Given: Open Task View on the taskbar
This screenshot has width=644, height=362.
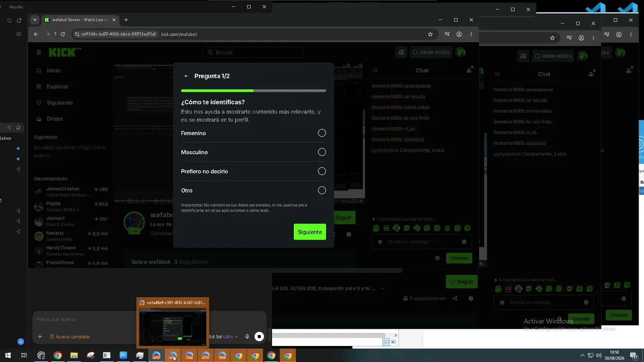Looking at the screenshot, I should coord(24,355).
